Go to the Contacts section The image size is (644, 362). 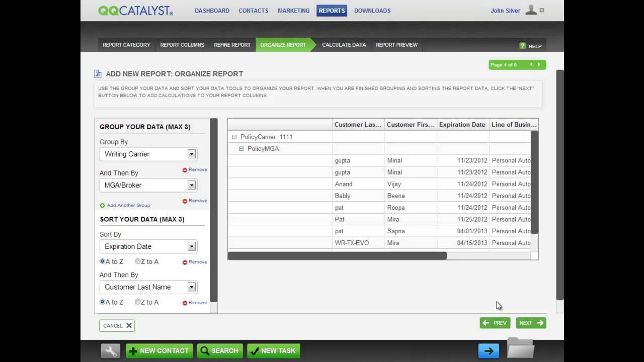[254, 11]
